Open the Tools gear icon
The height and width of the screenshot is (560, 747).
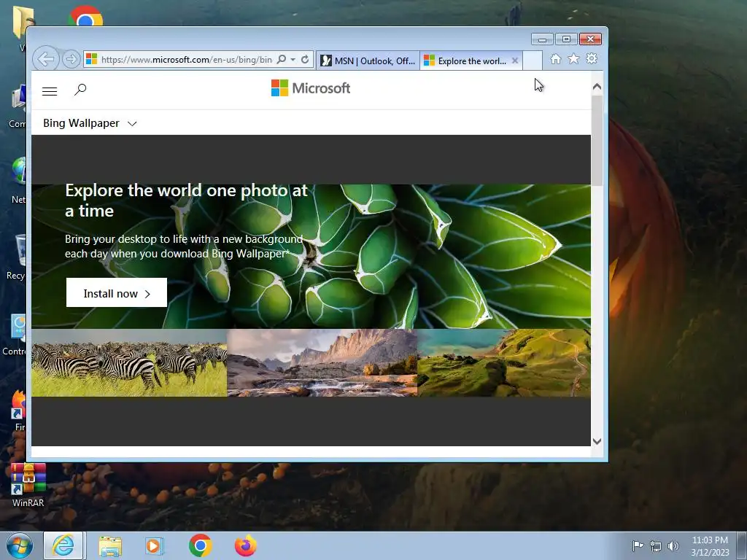[x=592, y=58]
